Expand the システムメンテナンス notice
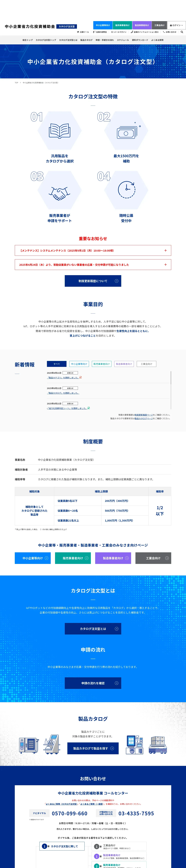This screenshot has width=186, height=868. [x=93, y=250]
